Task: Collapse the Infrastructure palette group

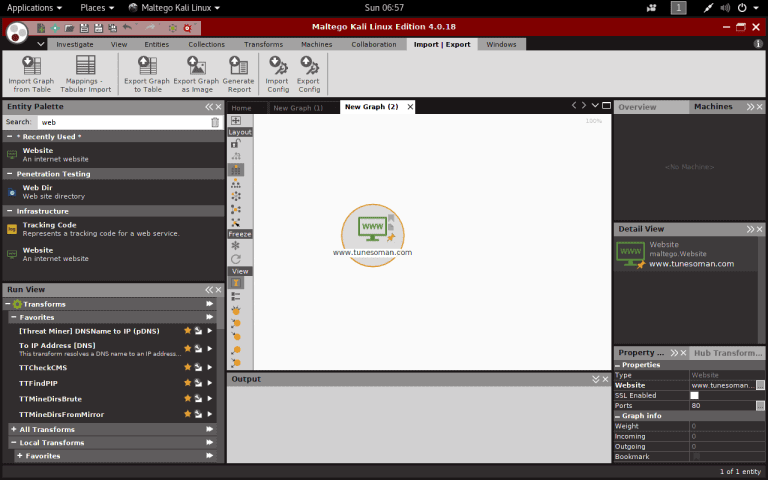Action: click(9, 211)
